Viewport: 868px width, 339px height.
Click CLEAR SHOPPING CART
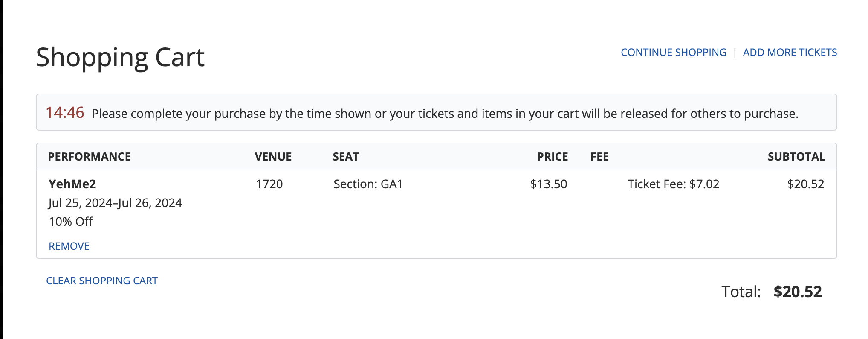point(102,281)
